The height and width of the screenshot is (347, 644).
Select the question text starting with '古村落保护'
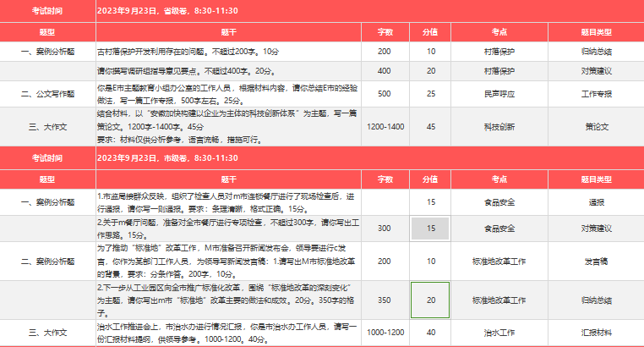tap(228, 52)
